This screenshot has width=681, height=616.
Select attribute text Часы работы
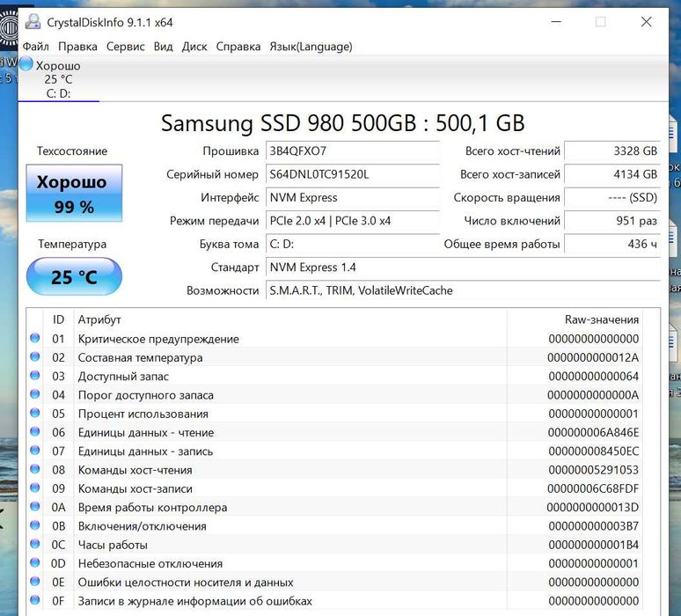coord(113,545)
